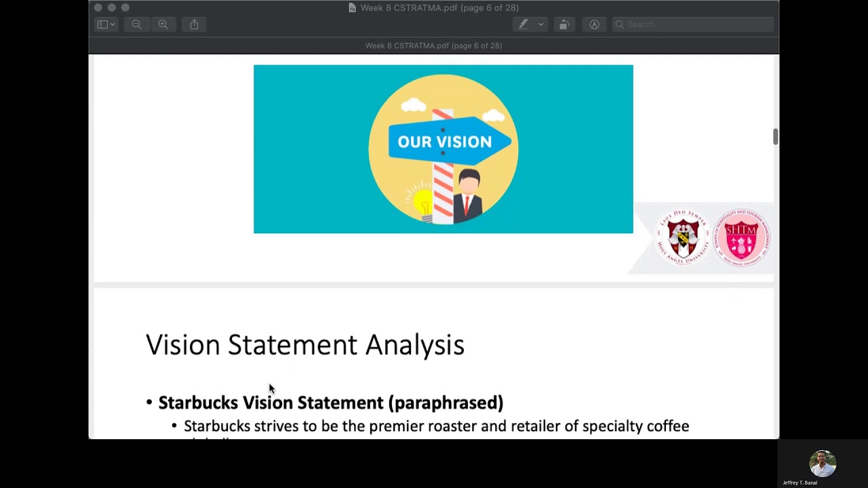Click the search magnifier icon
Screen dimensions: 868x488
pyautogui.click(x=619, y=24)
